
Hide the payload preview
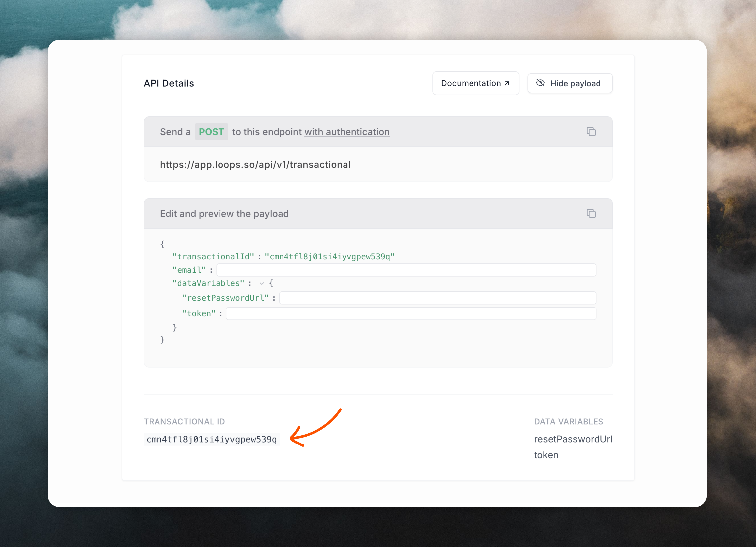[x=570, y=83]
